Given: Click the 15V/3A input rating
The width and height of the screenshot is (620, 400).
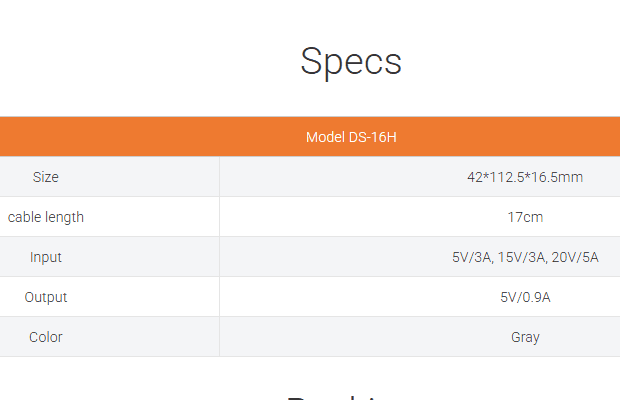Looking at the screenshot, I should tap(521, 257).
